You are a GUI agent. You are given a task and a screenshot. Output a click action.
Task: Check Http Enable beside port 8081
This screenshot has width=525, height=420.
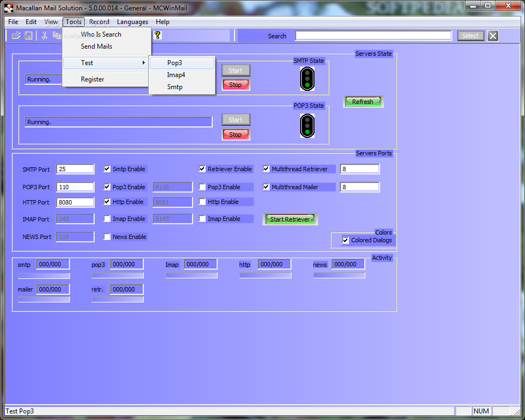point(202,202)
